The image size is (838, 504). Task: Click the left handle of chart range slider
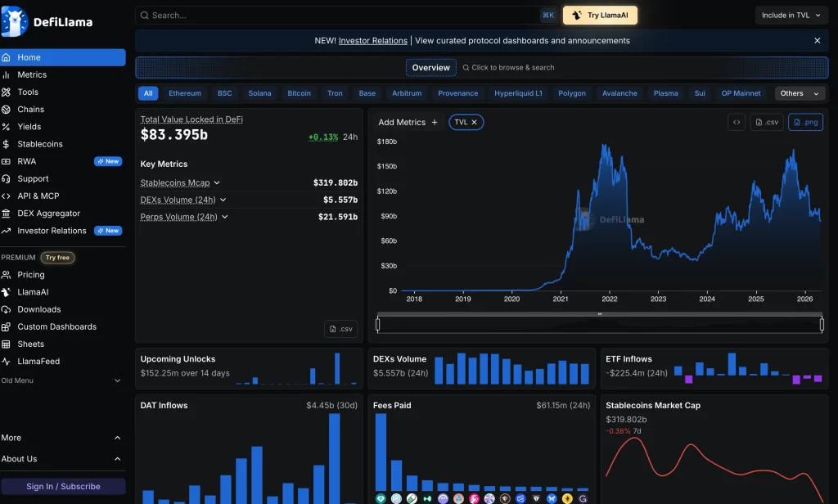[x=378, y=325]
